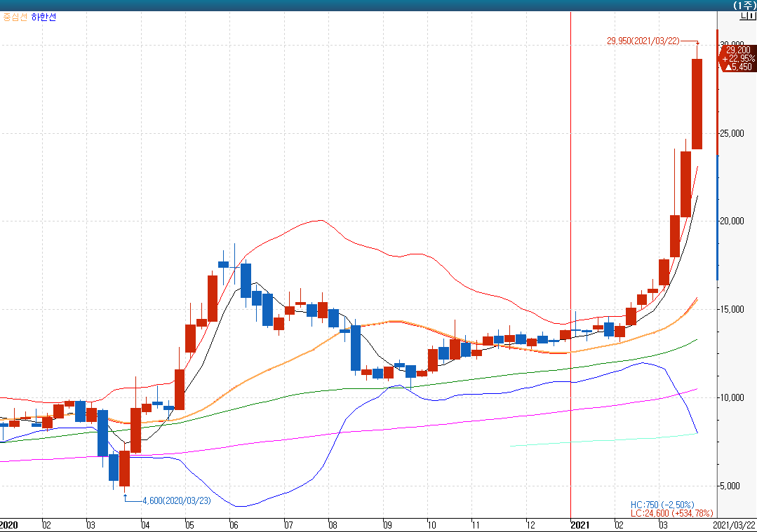The width and height of the screenshot is (757, 532).
Task: Click the 중심선 indicator legend label
Action: (15, 17)
